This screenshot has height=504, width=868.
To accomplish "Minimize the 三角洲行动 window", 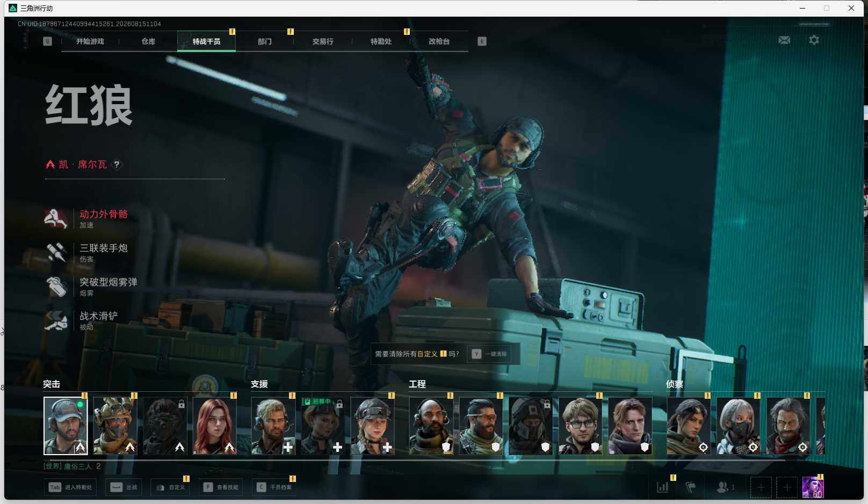I will click(802, 8).
